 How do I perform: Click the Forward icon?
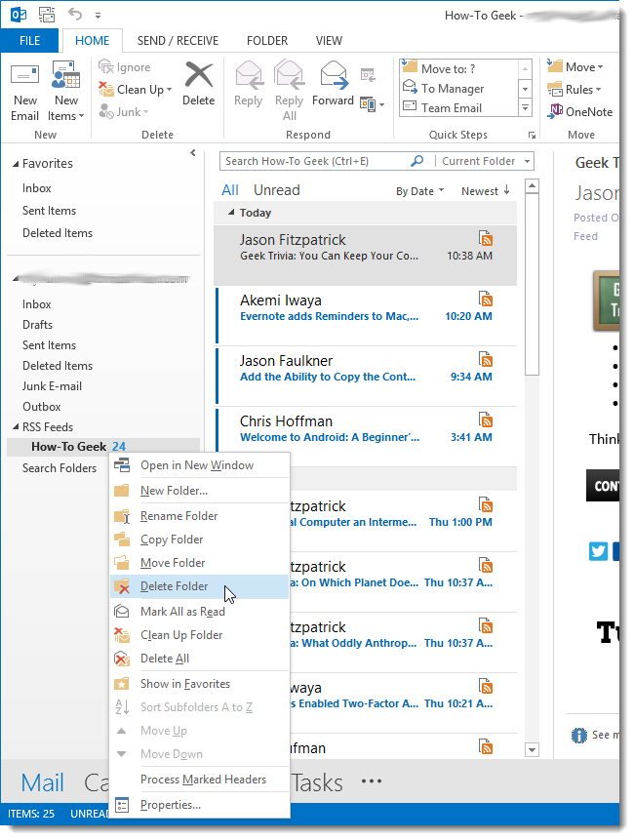click(335, 75)
